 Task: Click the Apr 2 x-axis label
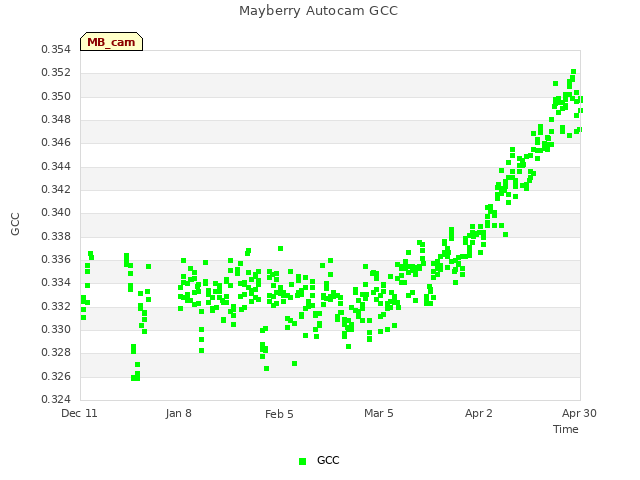click(x=479, y=413)
